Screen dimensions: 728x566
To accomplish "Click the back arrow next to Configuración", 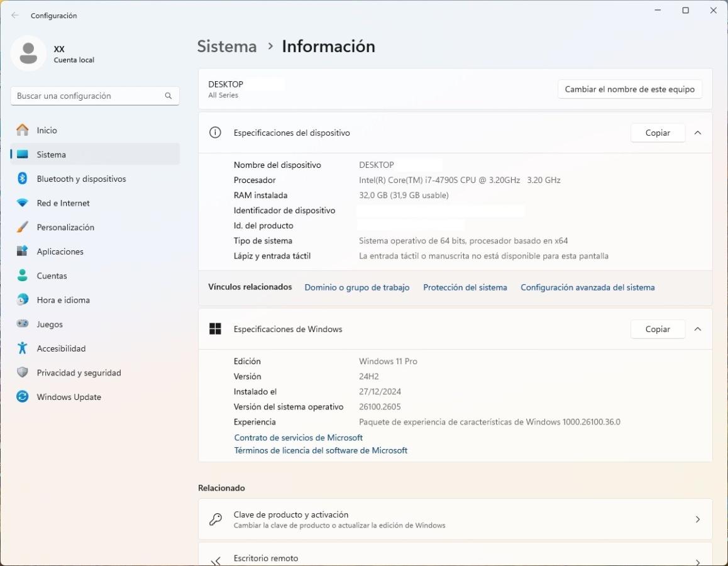I will click(15, 16).
